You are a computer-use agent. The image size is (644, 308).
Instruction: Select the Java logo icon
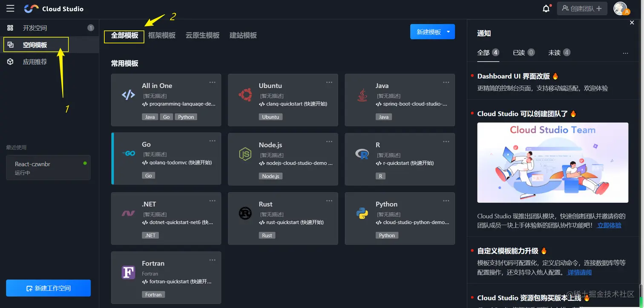362,95
